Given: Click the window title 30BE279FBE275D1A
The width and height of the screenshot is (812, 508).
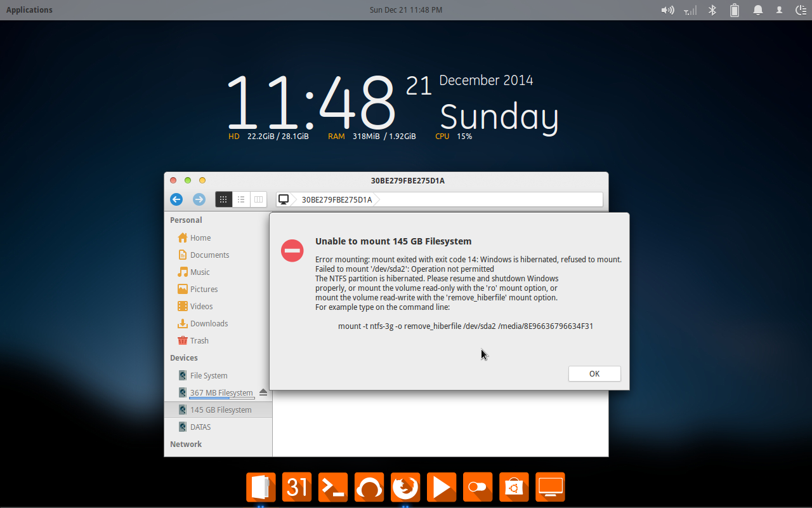Looking at the screenshot, I should (407, 180).
